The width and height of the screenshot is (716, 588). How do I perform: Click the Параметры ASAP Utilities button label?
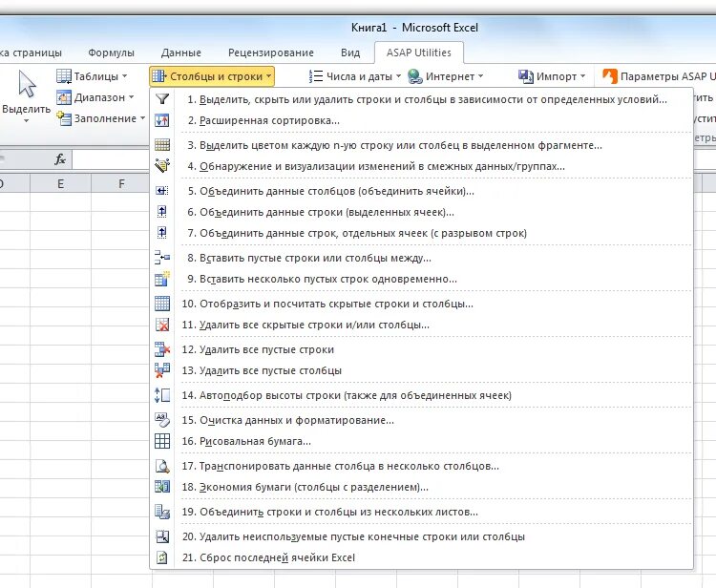coord(667,76)
